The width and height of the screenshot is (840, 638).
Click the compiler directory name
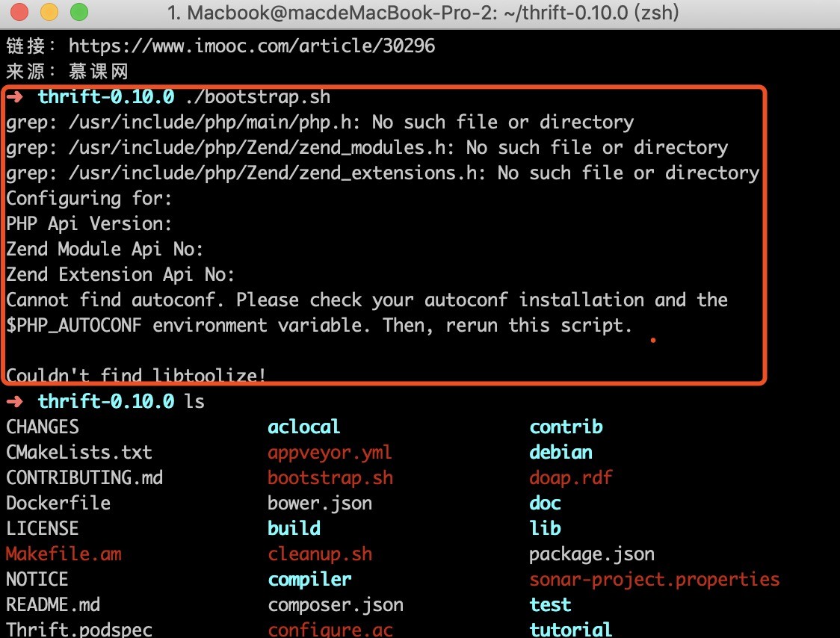click(x=309, y=579)
